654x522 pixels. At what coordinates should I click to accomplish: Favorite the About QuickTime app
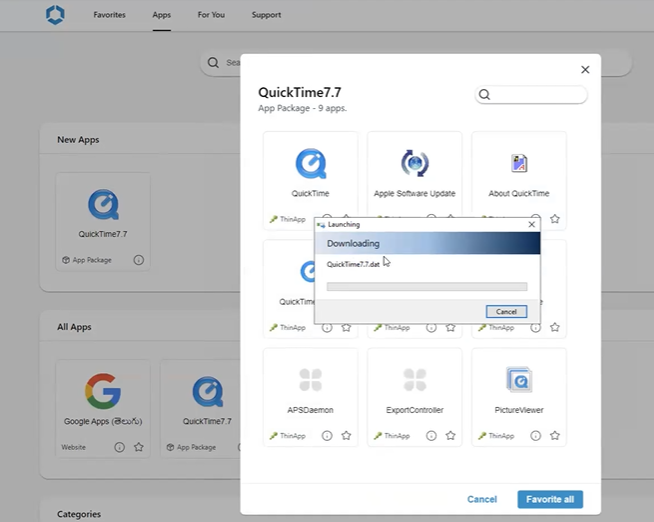(555, 219)
